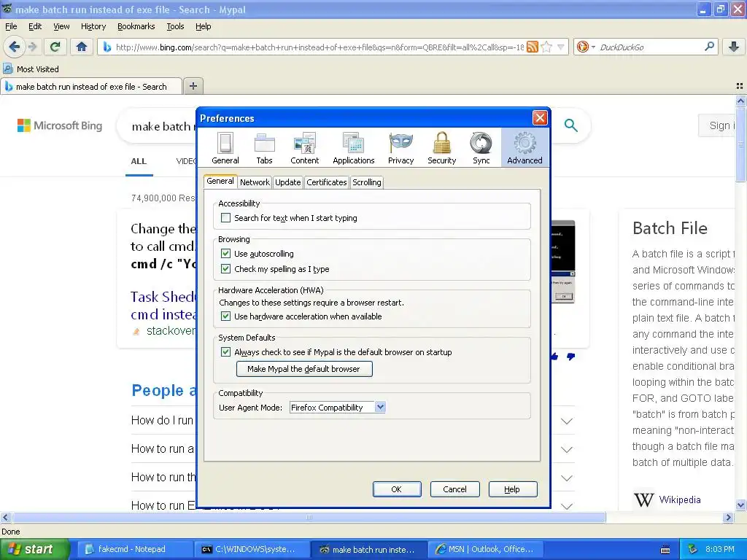Image resolution: width=747 pixels, height=560 pixels.
Task: Switch to the Scrolling sub-tab
Action: (366, 182)
